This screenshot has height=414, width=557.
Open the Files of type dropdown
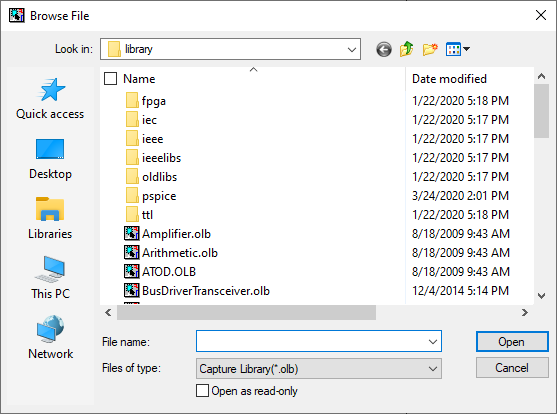[319, 369]
